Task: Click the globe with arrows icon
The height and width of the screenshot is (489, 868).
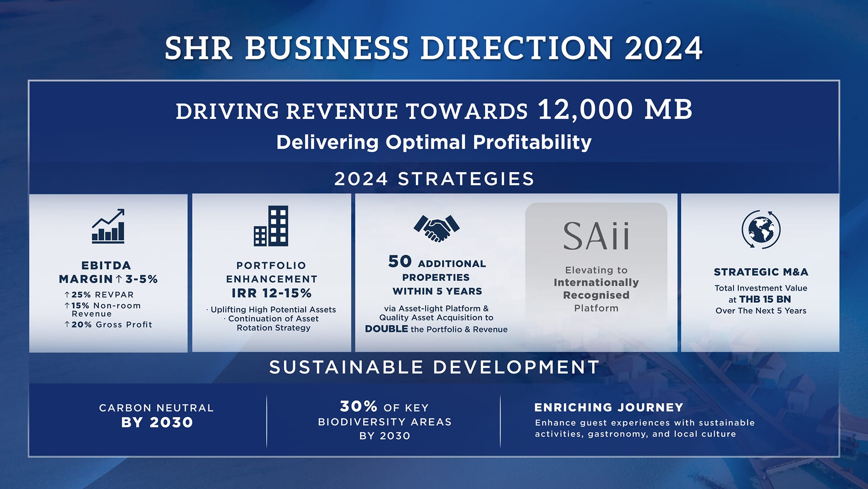Action: pyautogui.click(x=761, y=229)
